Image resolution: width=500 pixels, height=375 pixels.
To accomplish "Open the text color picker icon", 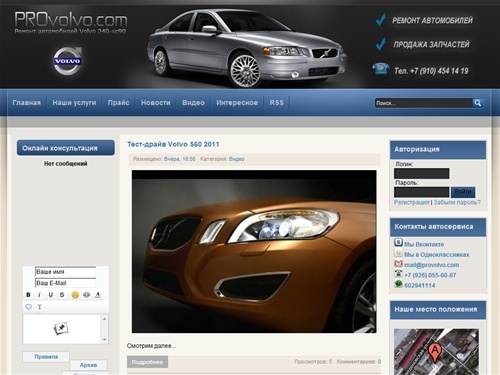I will click(x=98, y=295).
